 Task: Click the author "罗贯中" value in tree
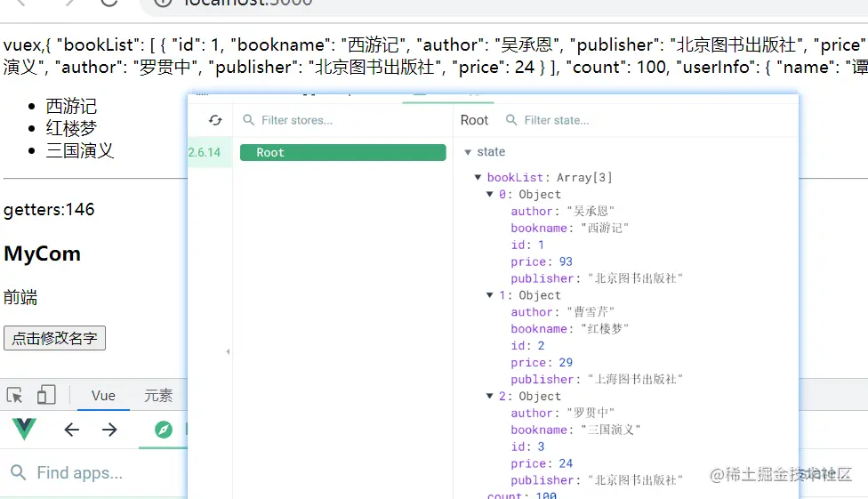tap(591, 413)
